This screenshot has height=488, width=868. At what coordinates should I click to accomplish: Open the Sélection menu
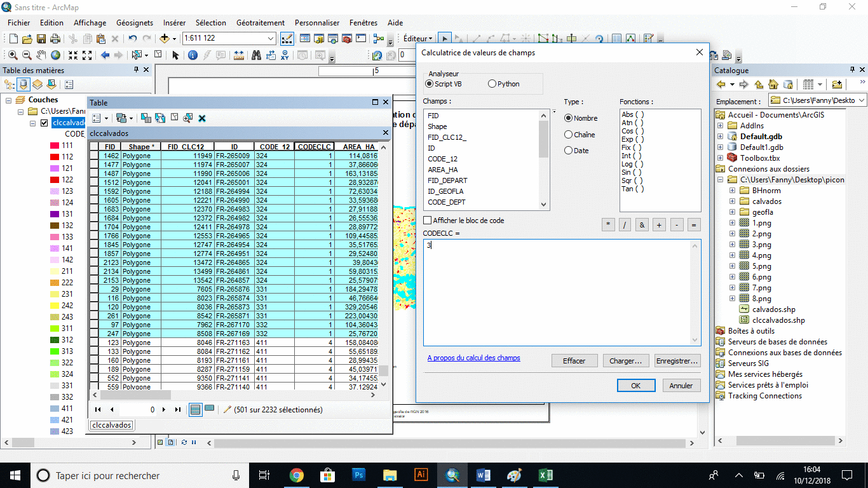click(211, 23)
